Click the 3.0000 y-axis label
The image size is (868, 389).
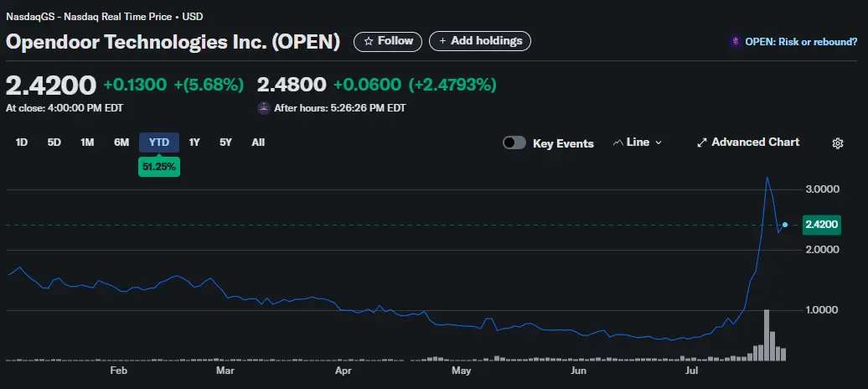point(821,189)
